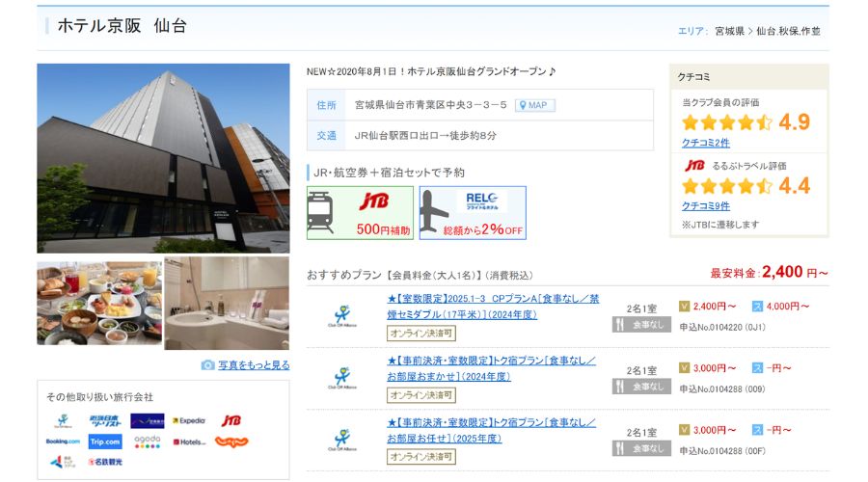Click the Club Off logo beside 2025年度 plan
This screenshot has height=482, width=868.
[x=342, y=441]
